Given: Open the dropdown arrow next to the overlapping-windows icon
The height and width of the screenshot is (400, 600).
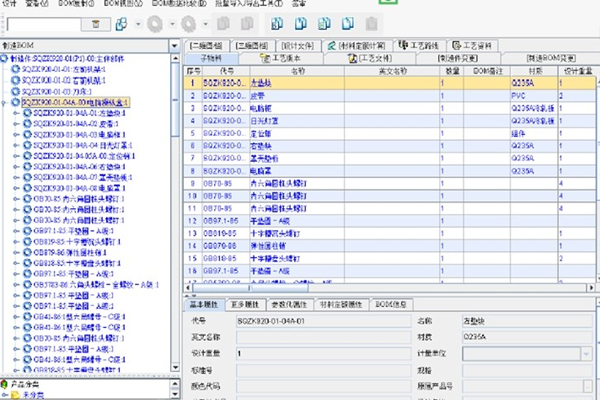Looking at the screenshot, I should 138,24.
